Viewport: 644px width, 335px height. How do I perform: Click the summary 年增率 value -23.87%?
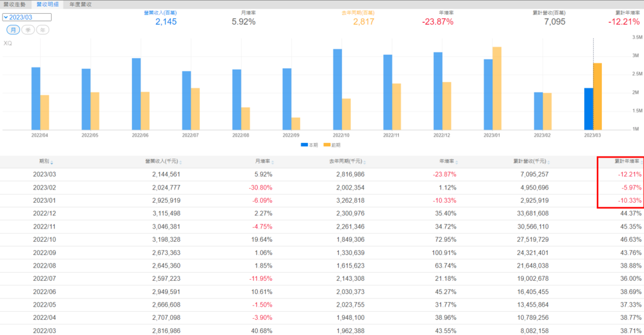click(x=438, y=22)
